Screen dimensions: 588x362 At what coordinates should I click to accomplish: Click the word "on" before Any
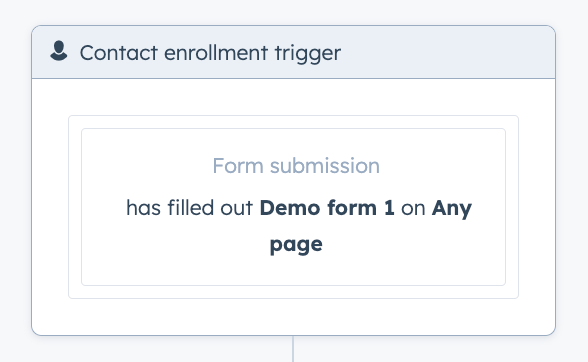(x=413, y=209)
